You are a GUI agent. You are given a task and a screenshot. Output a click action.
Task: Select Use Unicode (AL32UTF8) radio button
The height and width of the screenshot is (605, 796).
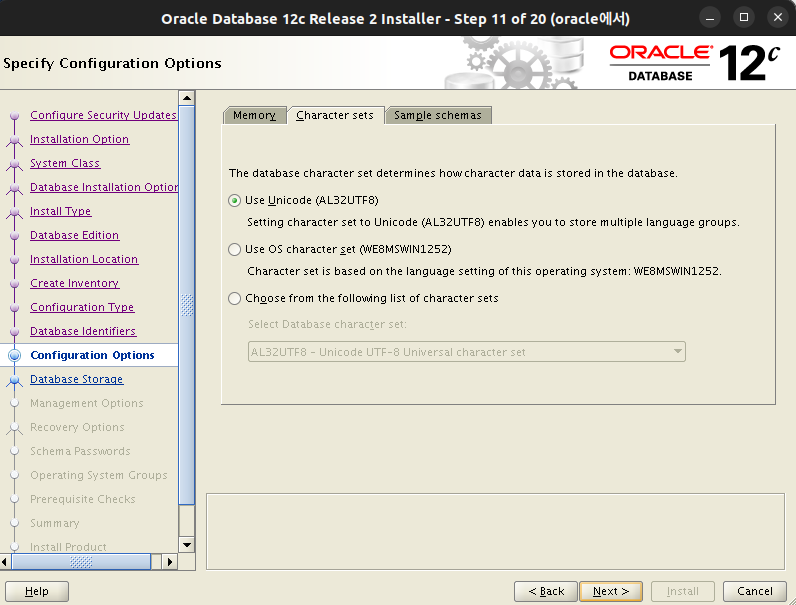[234, 200]
